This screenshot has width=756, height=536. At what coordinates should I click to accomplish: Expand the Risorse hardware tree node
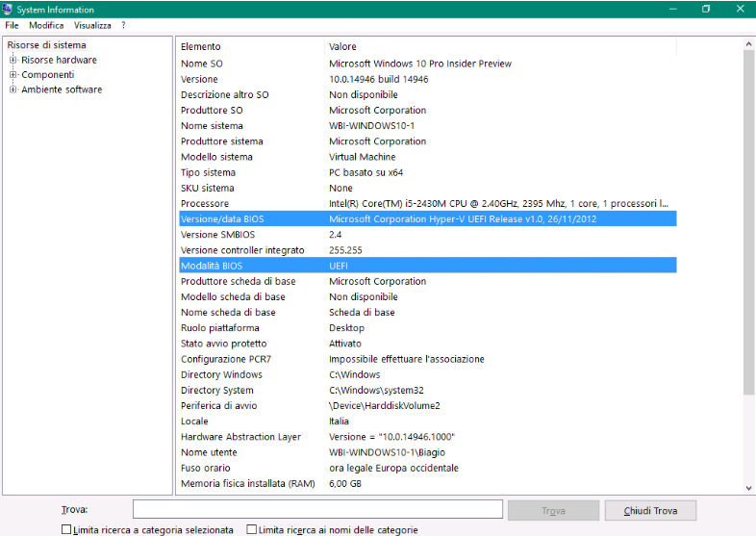tap(13, 60)
